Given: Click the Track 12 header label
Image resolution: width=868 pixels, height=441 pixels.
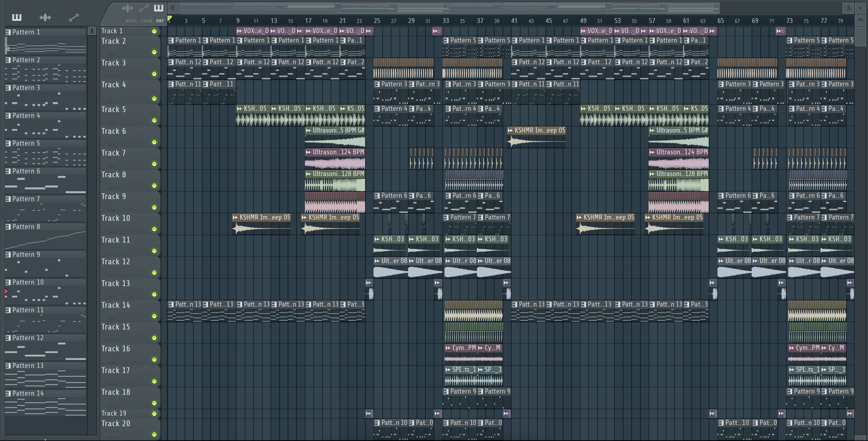Looking at the screenshot, I should point(115,261).
